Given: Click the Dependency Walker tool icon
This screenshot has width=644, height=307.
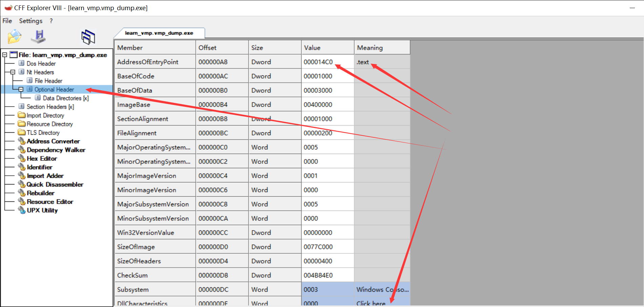Looking at the screenshot, I should pos(22,150).
